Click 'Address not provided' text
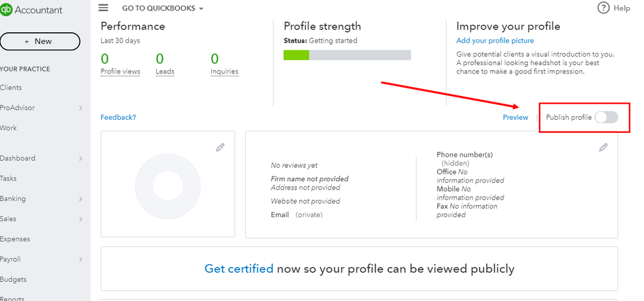Screen dimensions: 644x301 pos(305,188)
